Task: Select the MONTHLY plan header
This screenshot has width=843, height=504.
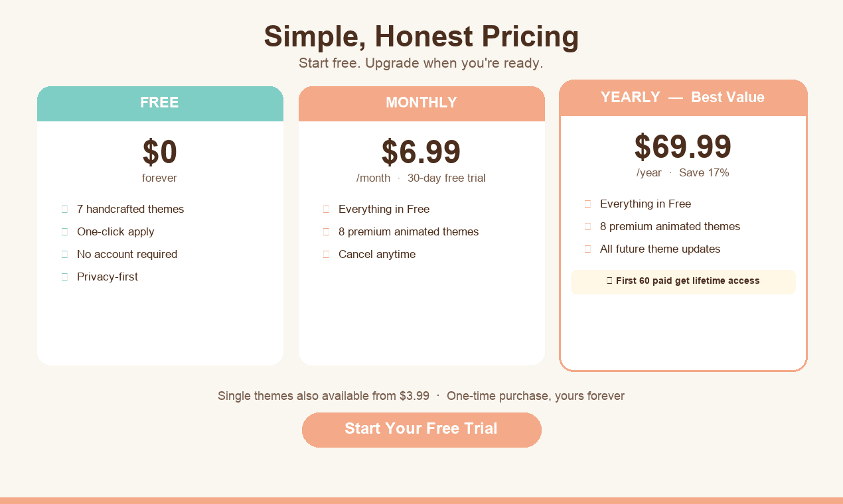Action: click(x=421, y=103)
